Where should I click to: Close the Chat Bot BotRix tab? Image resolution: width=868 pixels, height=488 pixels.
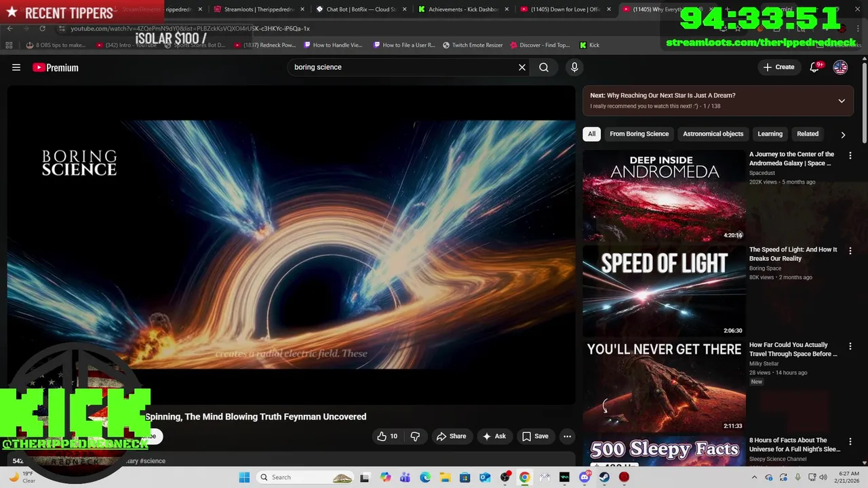(404, 9)
